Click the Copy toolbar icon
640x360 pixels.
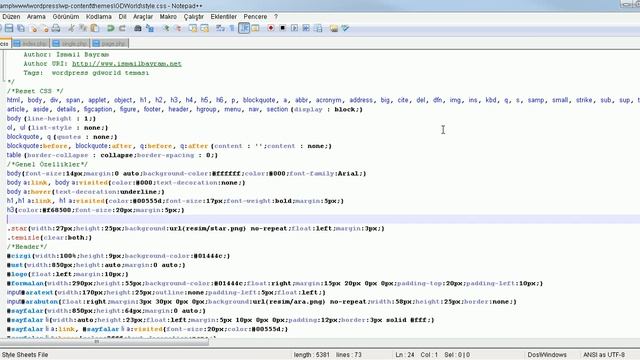click(83, 28)
